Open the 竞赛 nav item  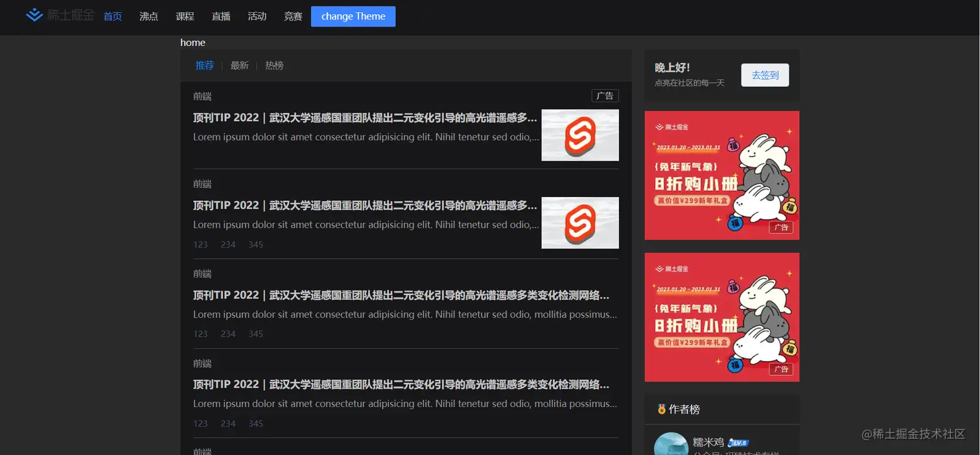point(293,16)
